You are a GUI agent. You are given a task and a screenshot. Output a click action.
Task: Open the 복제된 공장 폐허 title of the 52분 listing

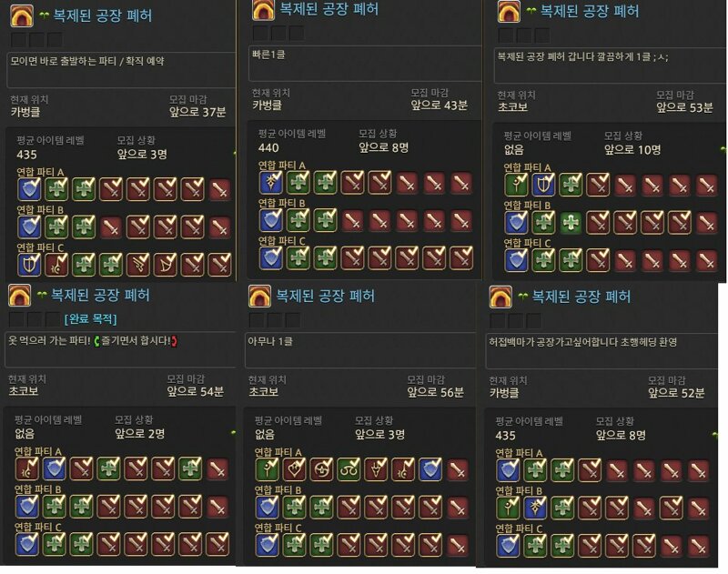(x=581, y=297)
